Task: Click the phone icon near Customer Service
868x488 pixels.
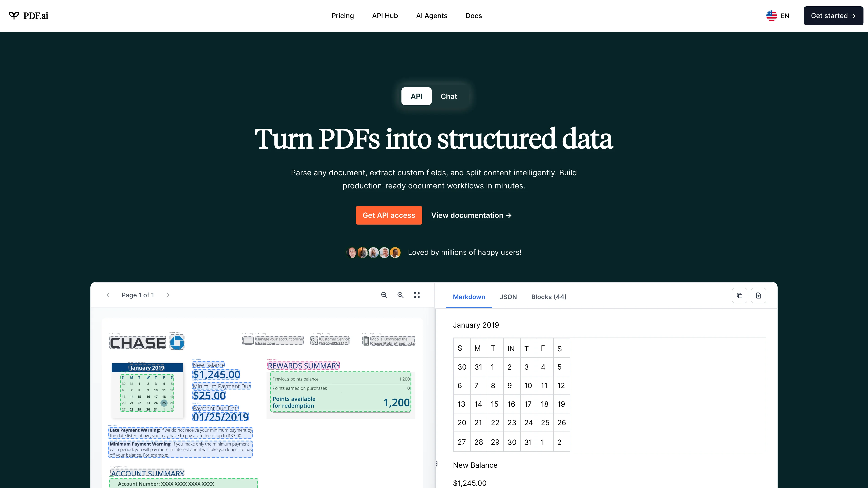Action: coord(314,341)
